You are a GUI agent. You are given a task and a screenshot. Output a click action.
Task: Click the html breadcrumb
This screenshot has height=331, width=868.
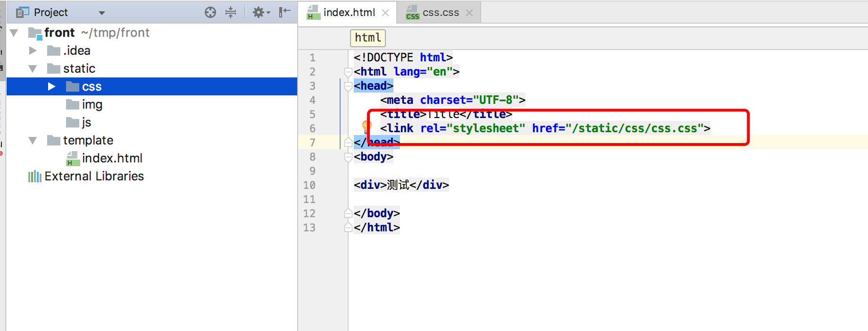(x=368, y=38)
